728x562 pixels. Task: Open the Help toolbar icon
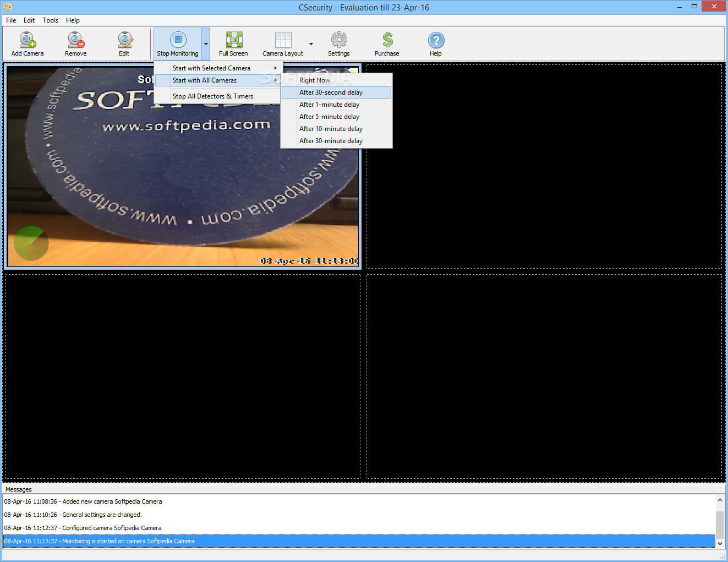click(436, 44)
